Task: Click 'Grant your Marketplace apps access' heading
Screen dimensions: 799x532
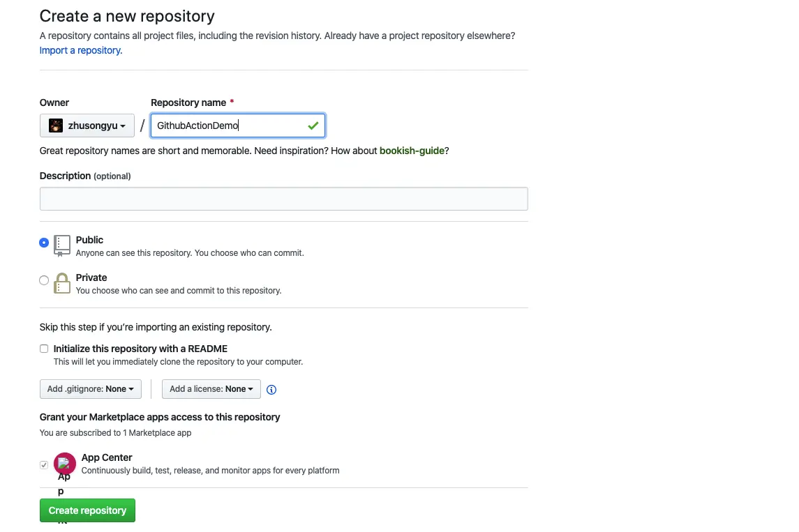Action: pyautogui.click(x=160, y=417)
